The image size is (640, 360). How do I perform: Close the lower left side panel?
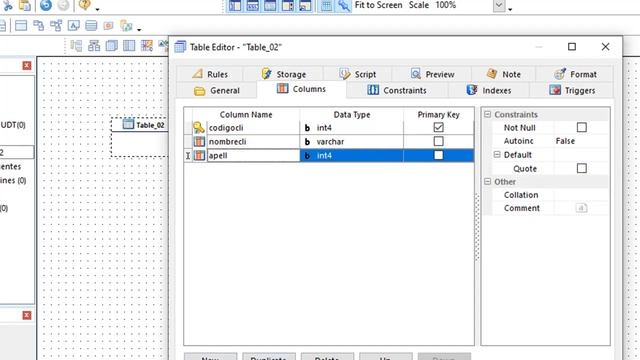[x=27, y=315]
